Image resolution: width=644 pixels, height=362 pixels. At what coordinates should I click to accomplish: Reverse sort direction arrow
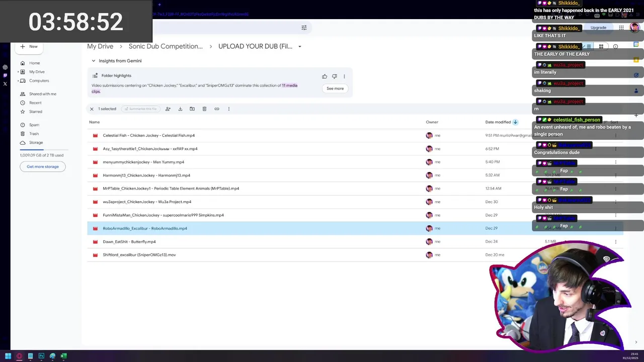pyautogui.click(x=515, y=122)
